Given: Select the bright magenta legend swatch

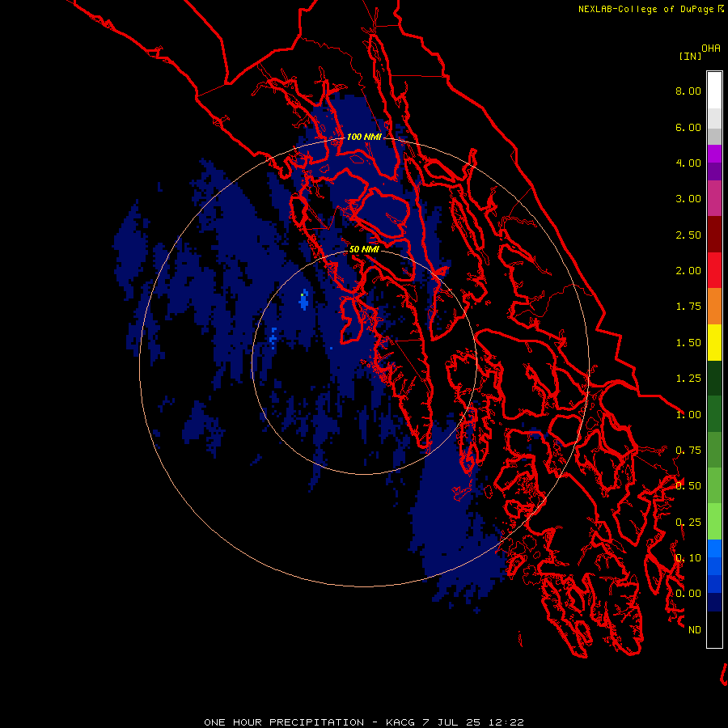Looking at the screenshot, I should (714, 154).
